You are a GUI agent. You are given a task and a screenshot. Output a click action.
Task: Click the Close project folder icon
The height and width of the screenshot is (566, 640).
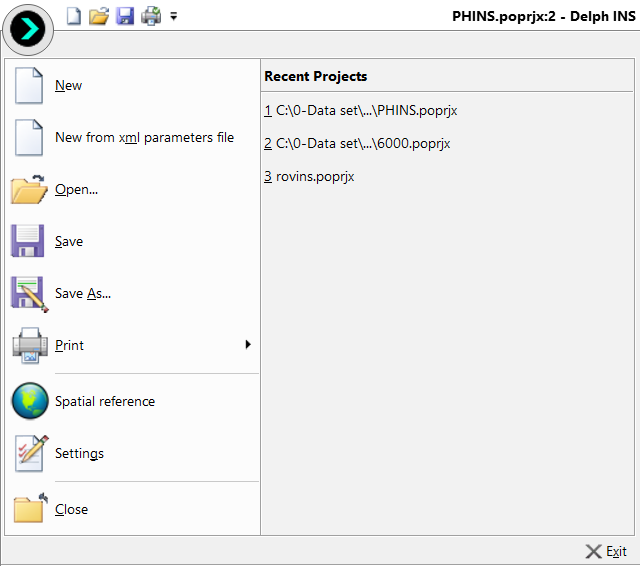click(29, 509)
